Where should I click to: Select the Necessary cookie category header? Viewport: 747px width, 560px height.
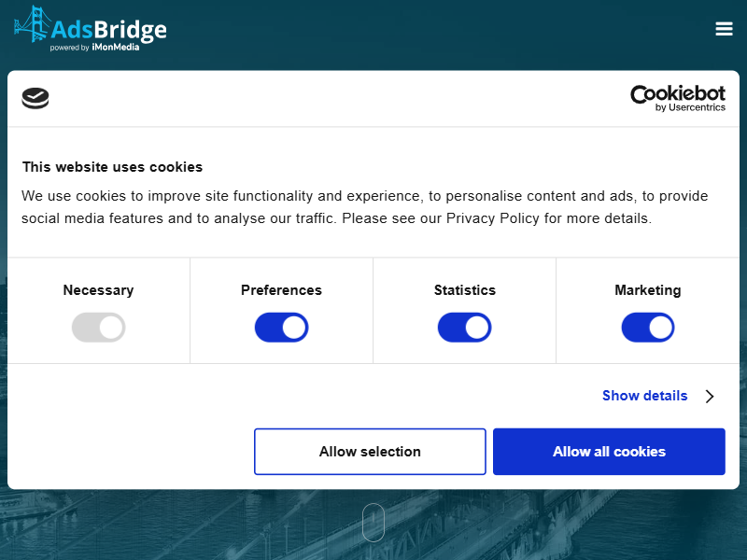(98, 290)
